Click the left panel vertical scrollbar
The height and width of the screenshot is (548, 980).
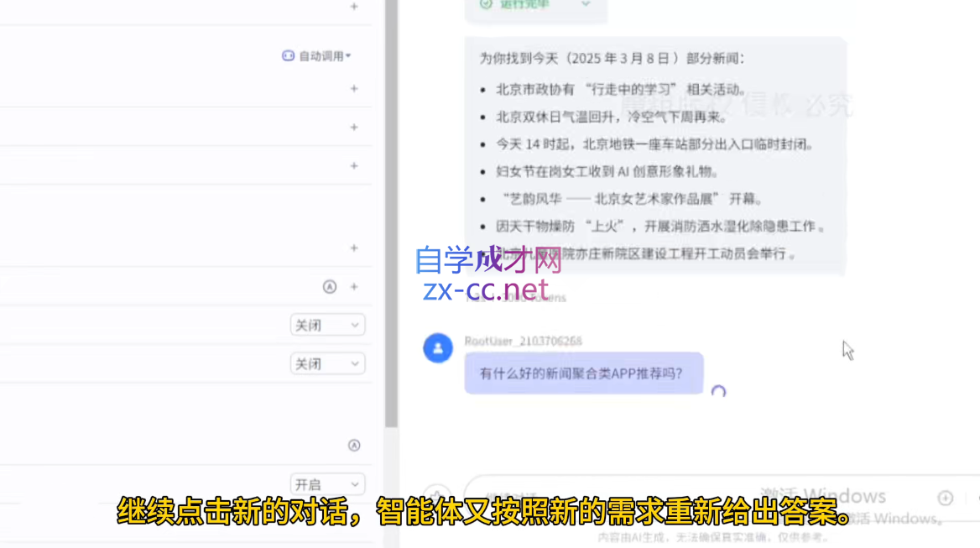[x=391, y=210]
